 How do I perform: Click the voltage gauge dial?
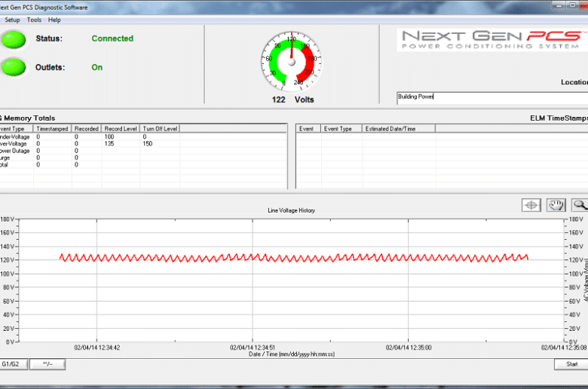[x=292, y=62]
